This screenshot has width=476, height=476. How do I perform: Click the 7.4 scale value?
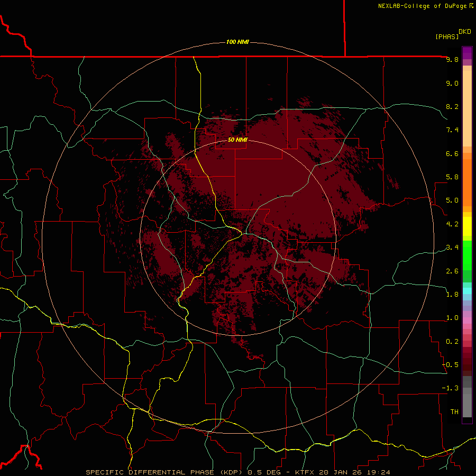(x=452, y=130)
